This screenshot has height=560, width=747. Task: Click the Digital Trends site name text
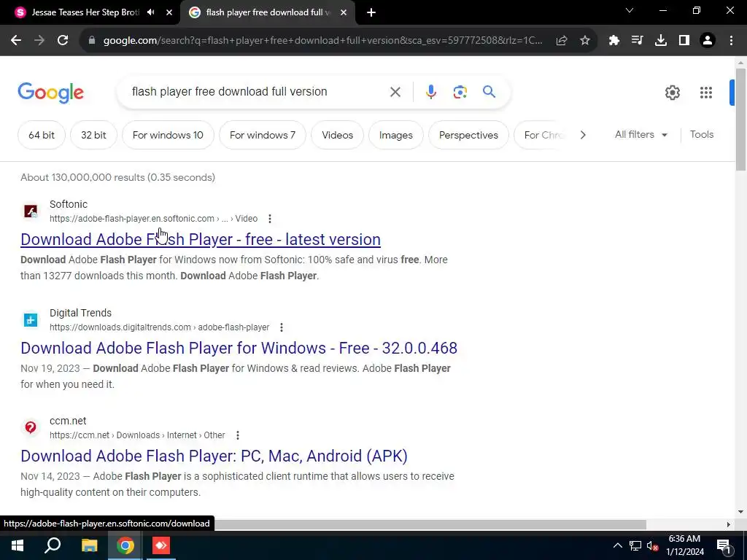[x=80, y=313]
